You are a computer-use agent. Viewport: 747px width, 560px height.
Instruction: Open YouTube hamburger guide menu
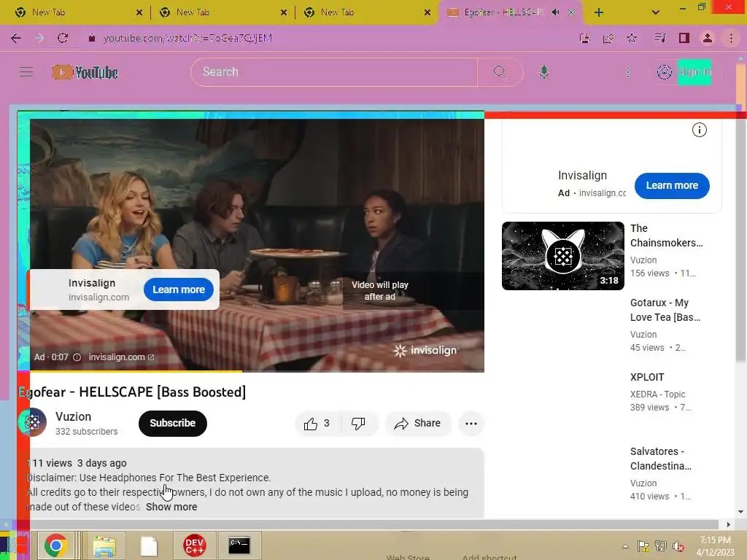coord(26,72)
